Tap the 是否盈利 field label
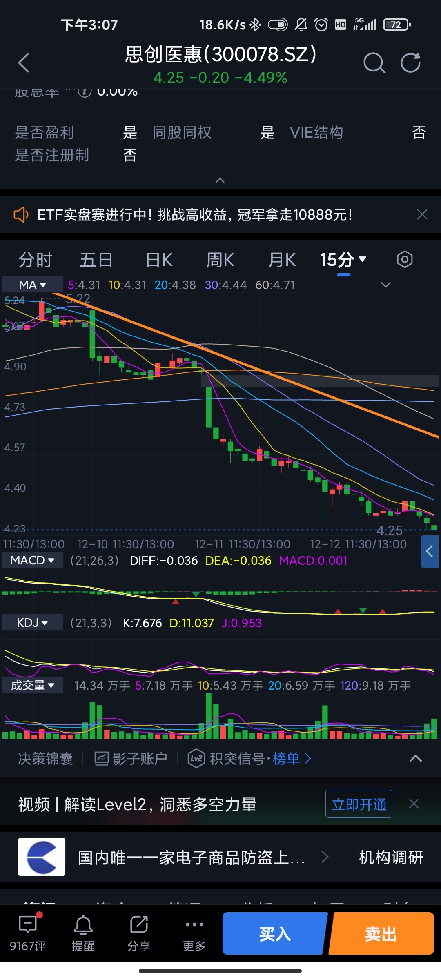Image resolution: width=441 pixels, height=980 pixels. [x=44, y=133]
